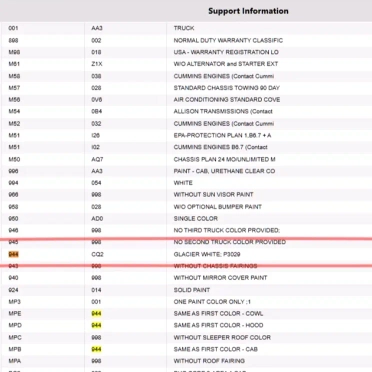Select W/O ALTERNATOR and STARTER EXT row text
The width and height of the screenshot is (372, 372).
click(226, 64)
